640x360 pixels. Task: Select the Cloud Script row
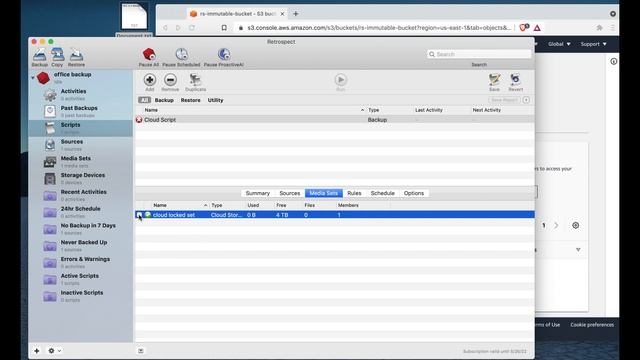335,120
